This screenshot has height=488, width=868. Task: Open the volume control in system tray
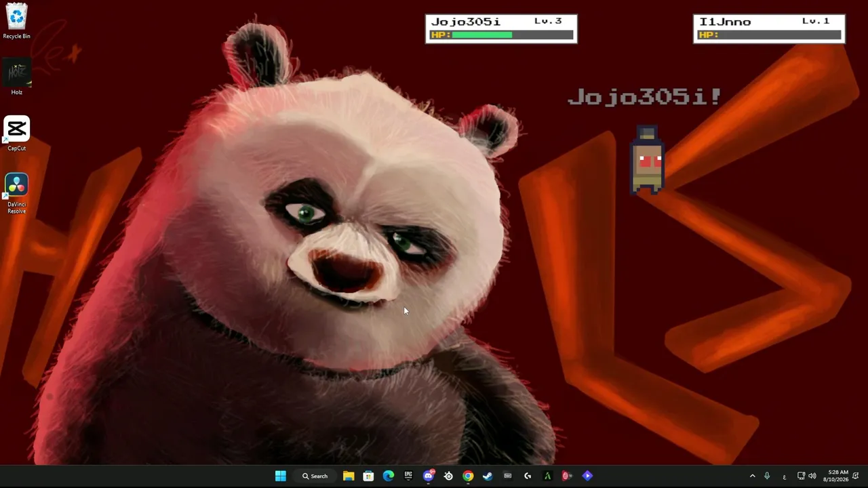[x=812, y=476]
